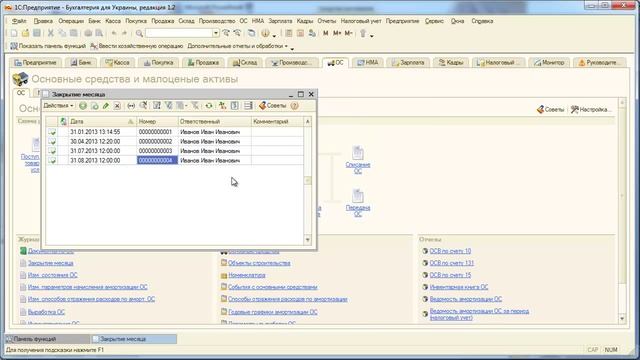Image resolution: width=640 pixels, height=360 pixels.
Task: Open the Закрытие месяца journal link
Action: tap(51, 263)
